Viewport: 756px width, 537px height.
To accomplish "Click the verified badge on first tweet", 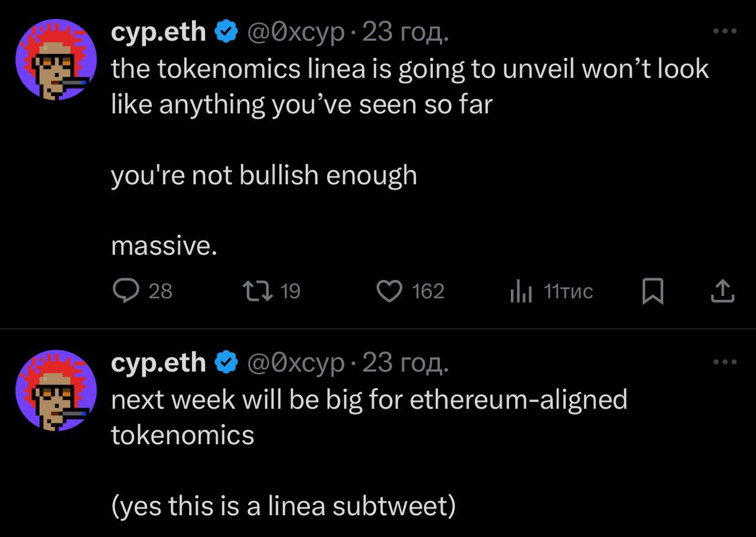I will click(x=226, y=33).
